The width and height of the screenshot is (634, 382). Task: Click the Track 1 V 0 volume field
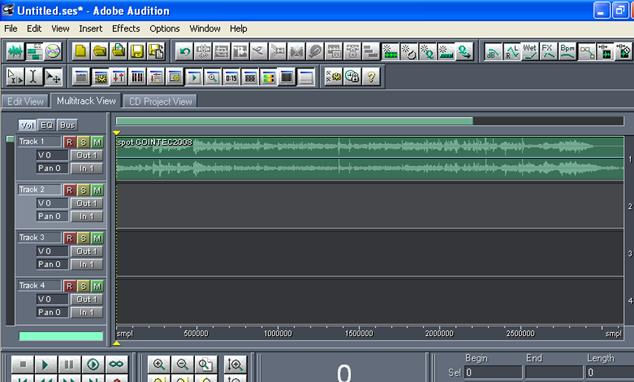click(x=52, y=155)
